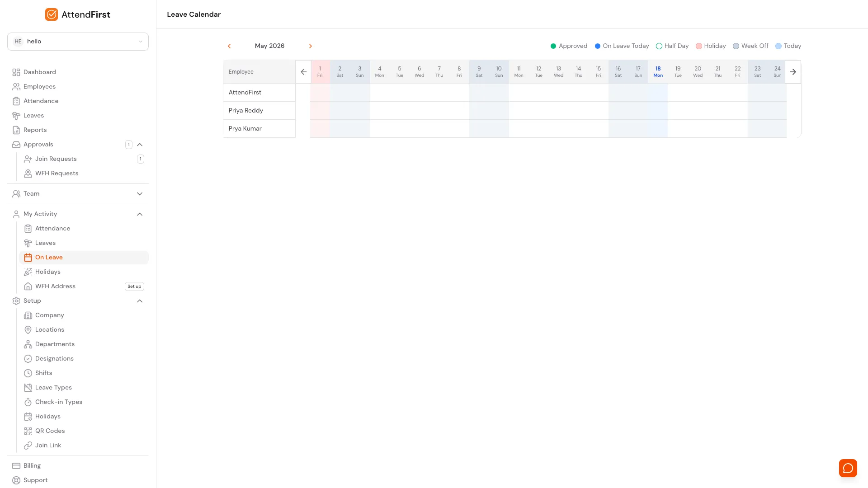868x488 pixels.
Task: Click the blue On Leave Today legend dot
Action: click(x=598, y=46)
